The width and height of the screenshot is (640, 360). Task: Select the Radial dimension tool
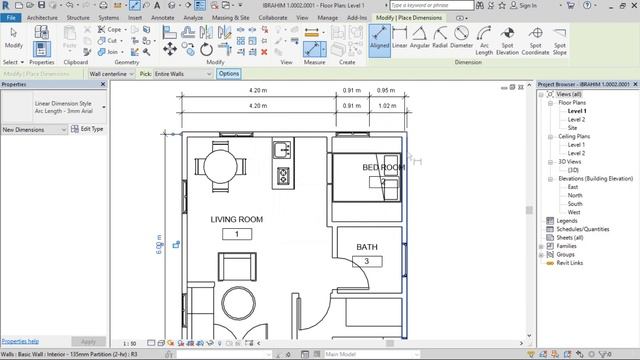click(440, 38)
